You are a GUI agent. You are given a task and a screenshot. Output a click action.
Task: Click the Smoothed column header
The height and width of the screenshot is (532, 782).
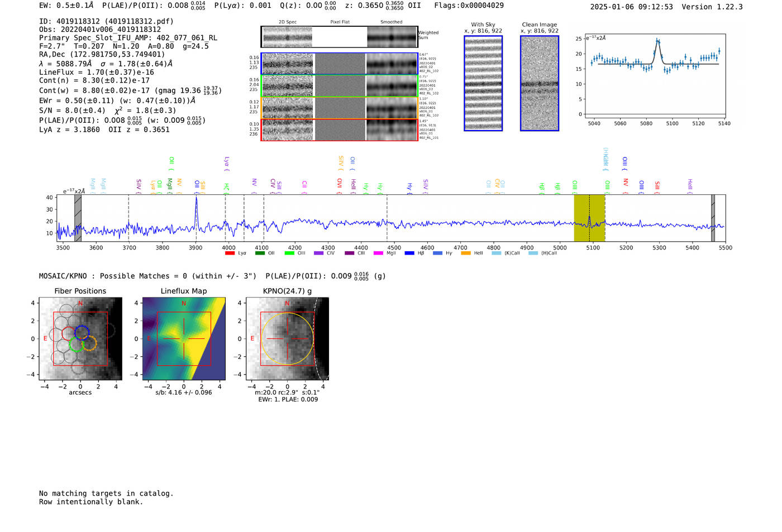point(392,22)
